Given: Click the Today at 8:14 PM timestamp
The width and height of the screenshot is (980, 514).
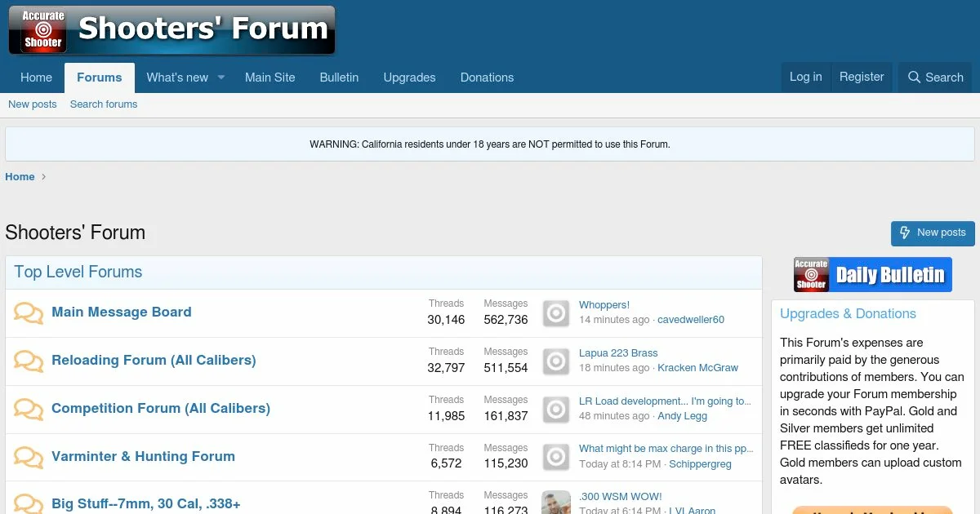Looking at the screenshot, I should (x=620, y=464).
